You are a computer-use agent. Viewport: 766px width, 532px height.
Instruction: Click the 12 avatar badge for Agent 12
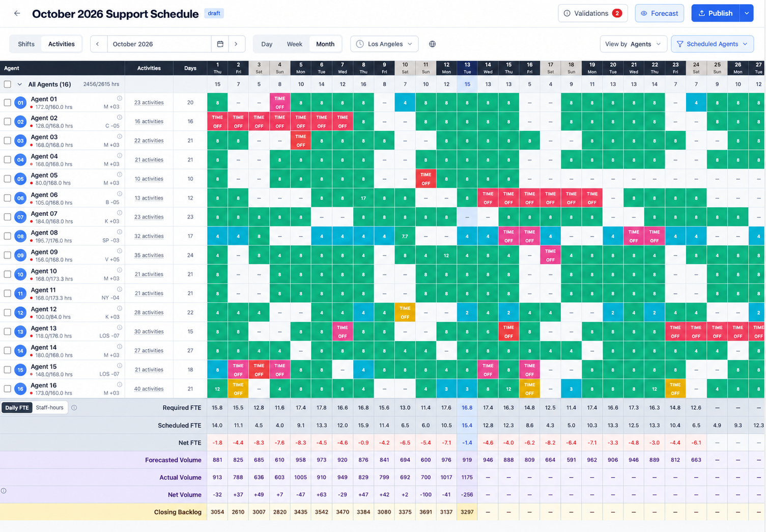click(20, 313)
